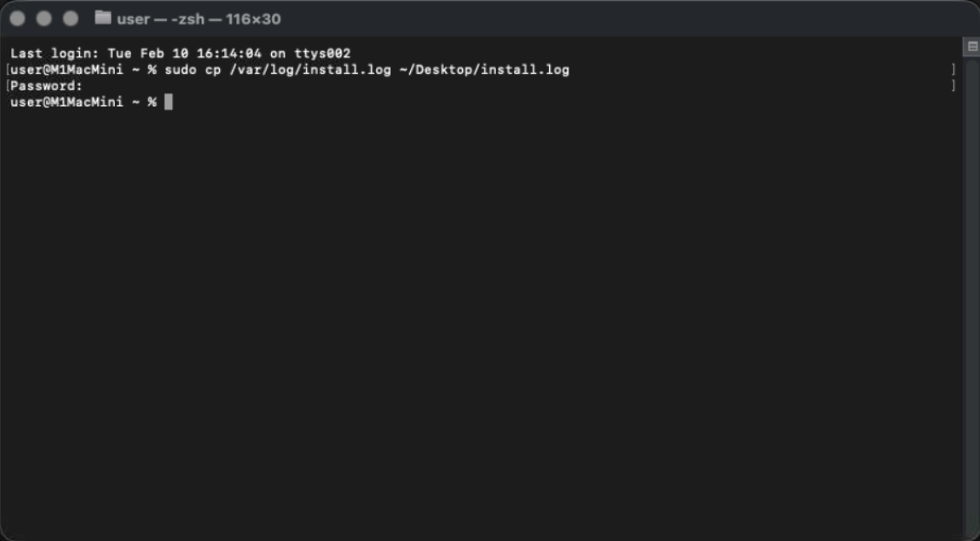Screen dimensions: 980x541
Task: Click 'user@M1MacMini' in the bottom prompt
Action: pyautogui.click(x=67, y=102)
